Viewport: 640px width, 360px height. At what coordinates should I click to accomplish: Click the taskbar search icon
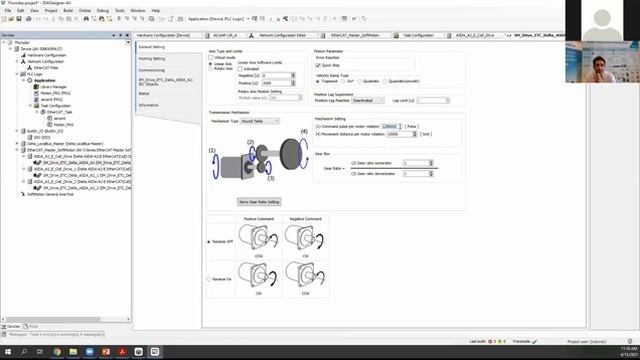[x=24, y=352]
